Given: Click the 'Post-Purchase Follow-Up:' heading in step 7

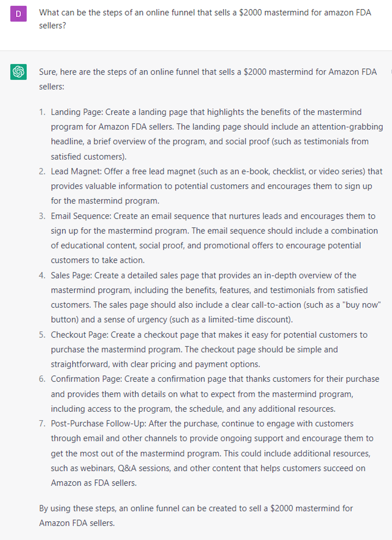Looking at the screenshot, I should [98, 423].
